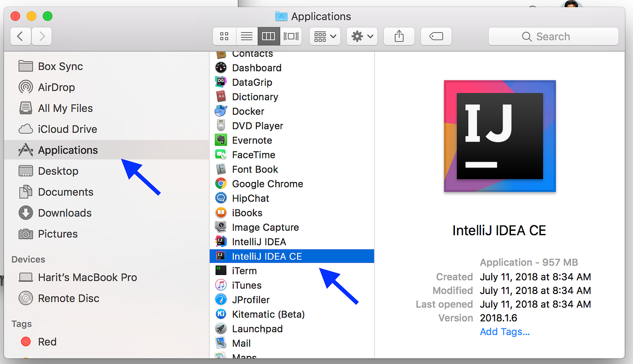
Task: Click the AirDrop sidebar icon
Action: [26, 87]
